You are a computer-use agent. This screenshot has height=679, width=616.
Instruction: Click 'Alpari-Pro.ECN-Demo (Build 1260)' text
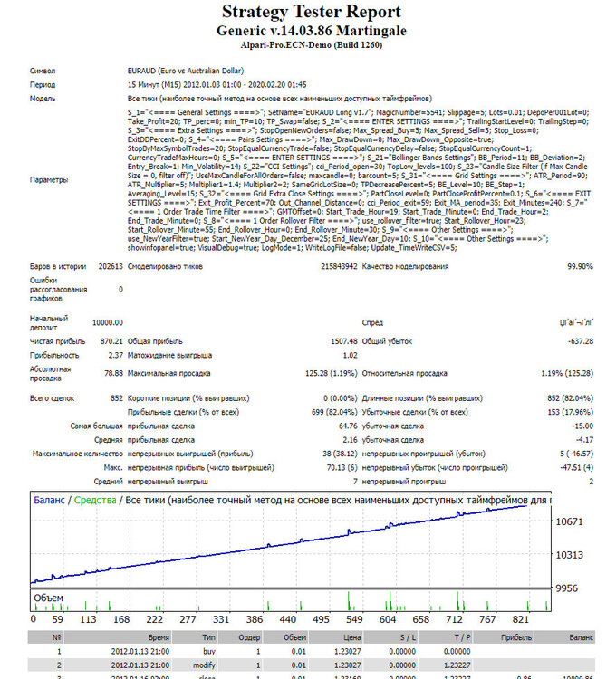(x=312, y=45)
